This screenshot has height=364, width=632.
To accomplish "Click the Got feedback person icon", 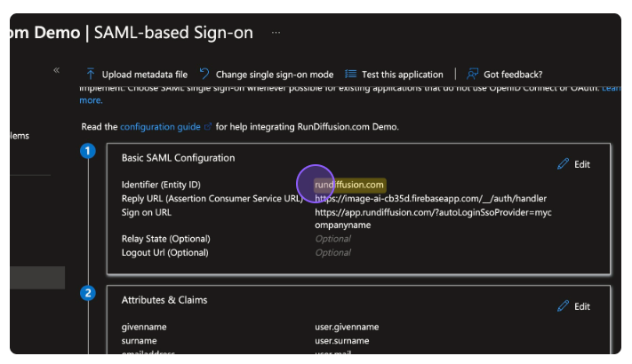I will coord(473,75).
